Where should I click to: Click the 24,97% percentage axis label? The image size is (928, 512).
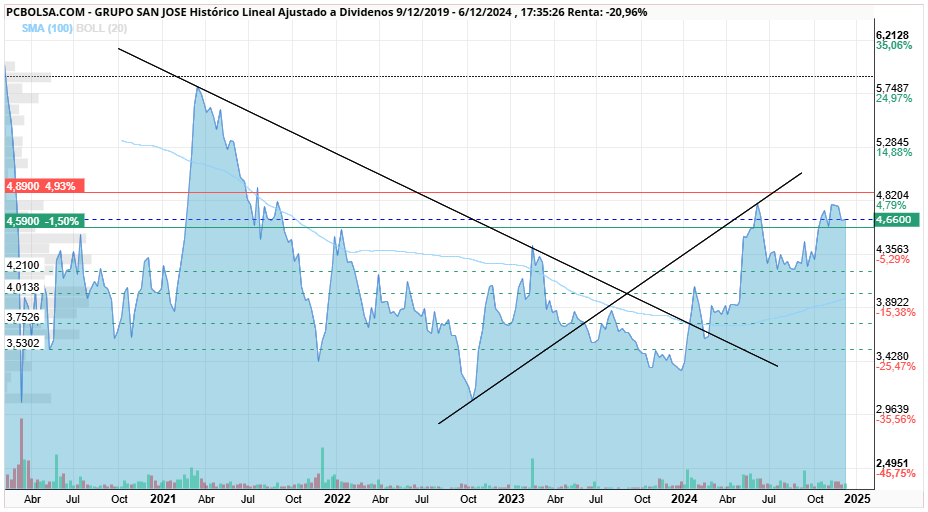[894, 98]
